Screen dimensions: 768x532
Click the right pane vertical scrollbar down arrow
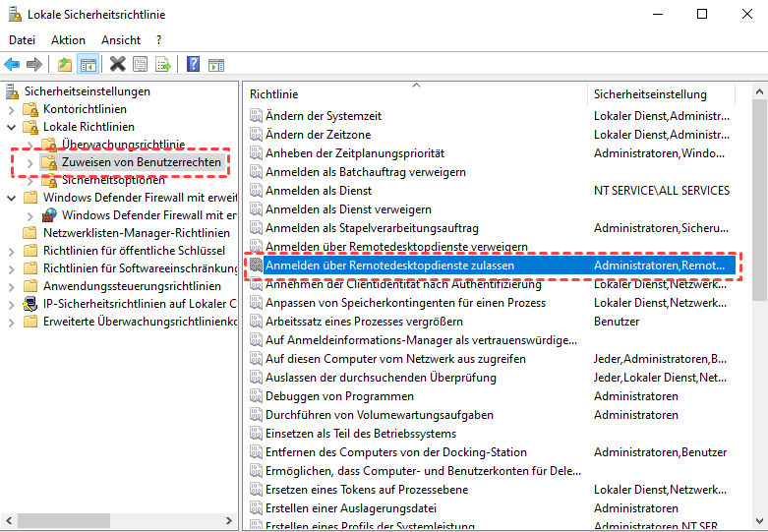pyautogui.click(x=759, y=523)
